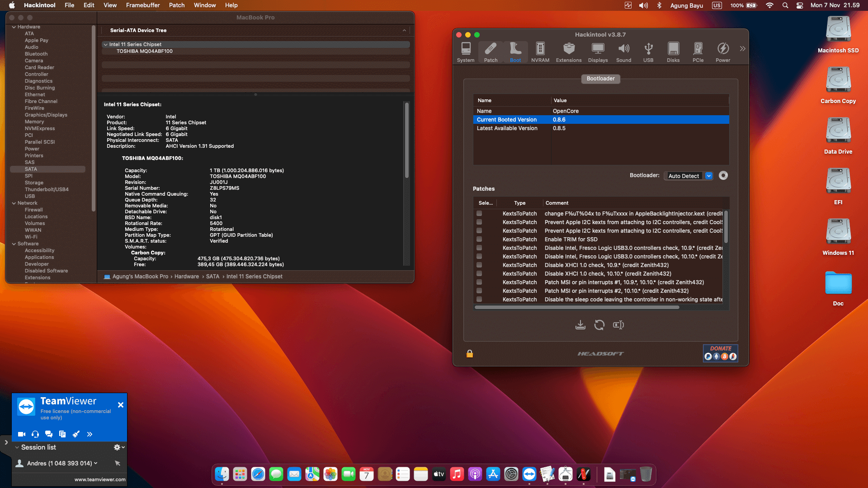The height and width of the screenshot is (488, 868).
Task: Tick the second Prevent Apple I2C kexts checkbox
Action: click(479, 230)
